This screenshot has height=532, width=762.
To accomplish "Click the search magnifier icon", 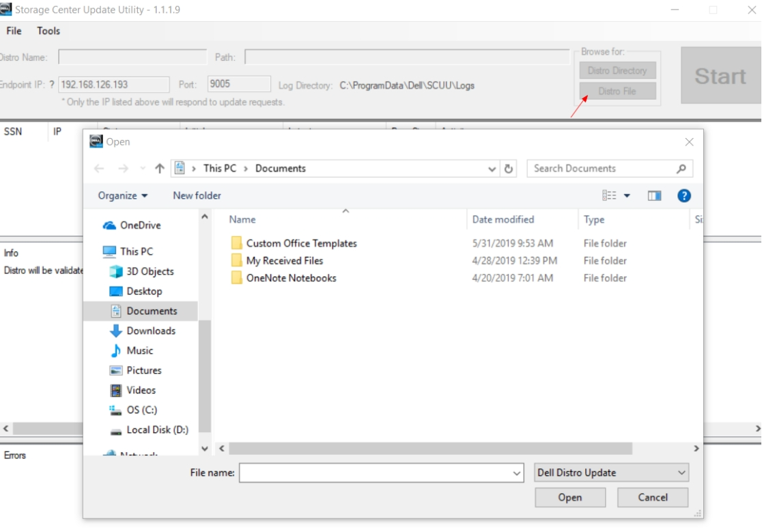I will (681, 169).
